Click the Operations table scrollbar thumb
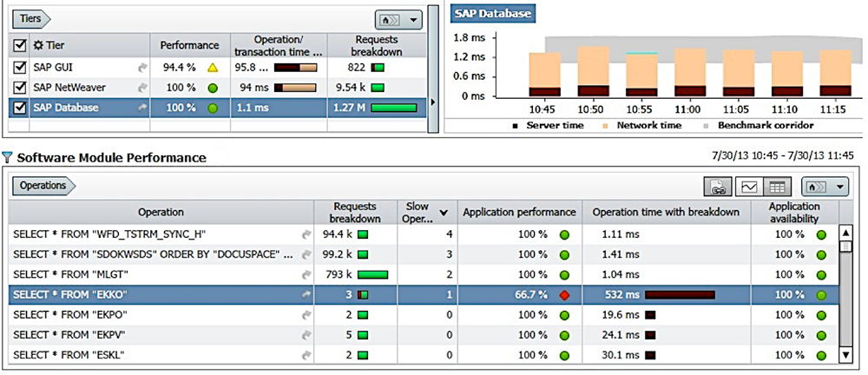868x375 pixels. (845, 247)
